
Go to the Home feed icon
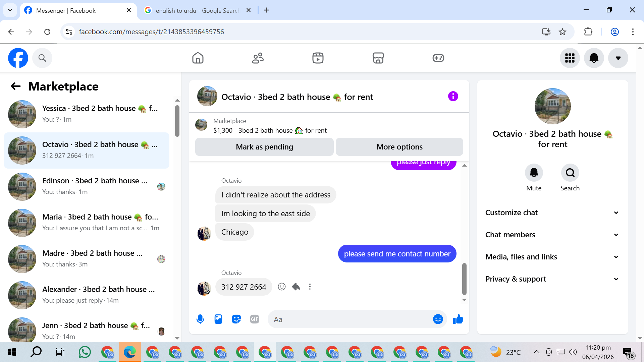pos(198,58)
